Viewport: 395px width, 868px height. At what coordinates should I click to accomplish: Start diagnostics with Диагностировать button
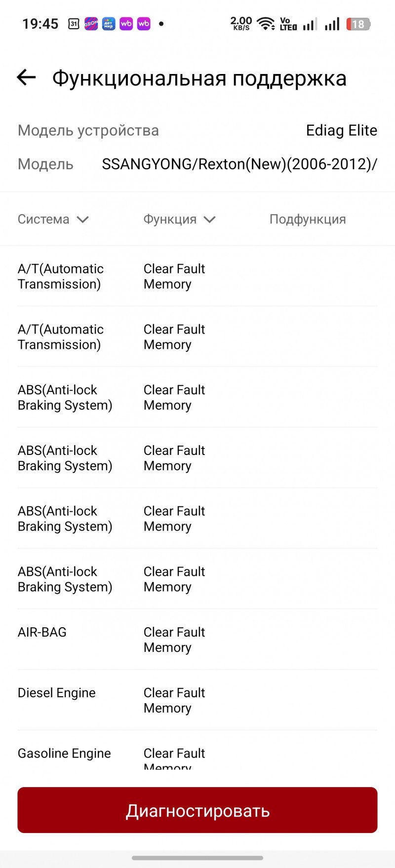click(x=197, y=810)
